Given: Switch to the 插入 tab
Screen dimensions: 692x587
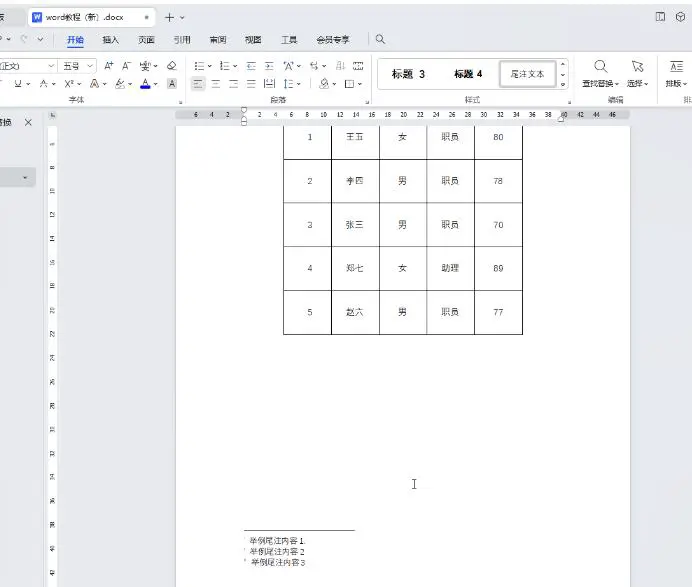Looking at the screenshot, I should 111,40.
